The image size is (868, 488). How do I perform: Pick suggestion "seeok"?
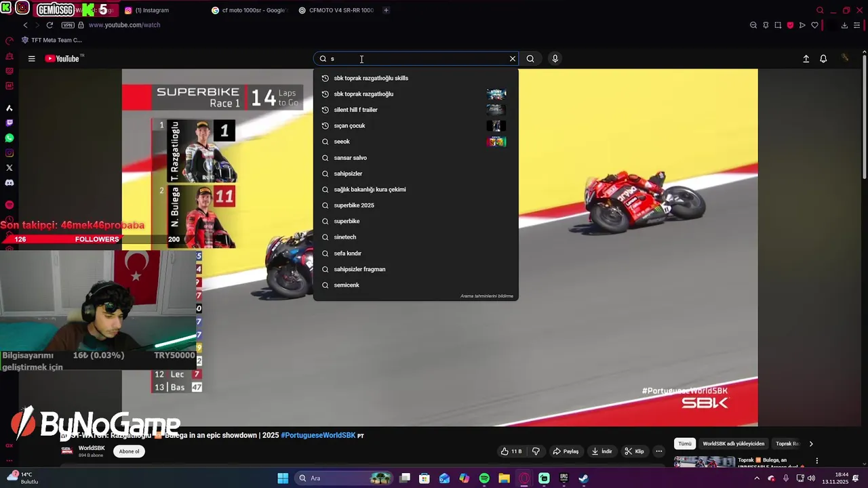(416, 142)
